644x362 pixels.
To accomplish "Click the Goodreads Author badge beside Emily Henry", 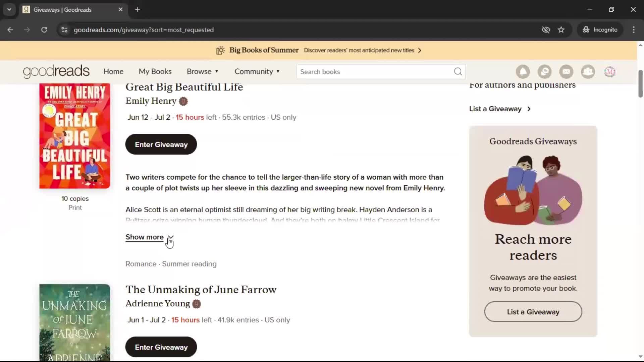I will point(183,101).
